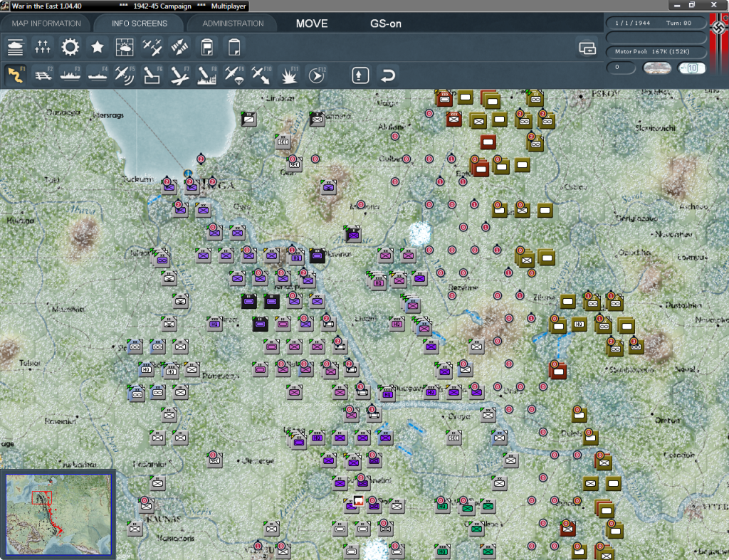This screenshot has height=560, width=729.
Task: Select the SEC counter near Limbazi
Action: coord(283,142)
